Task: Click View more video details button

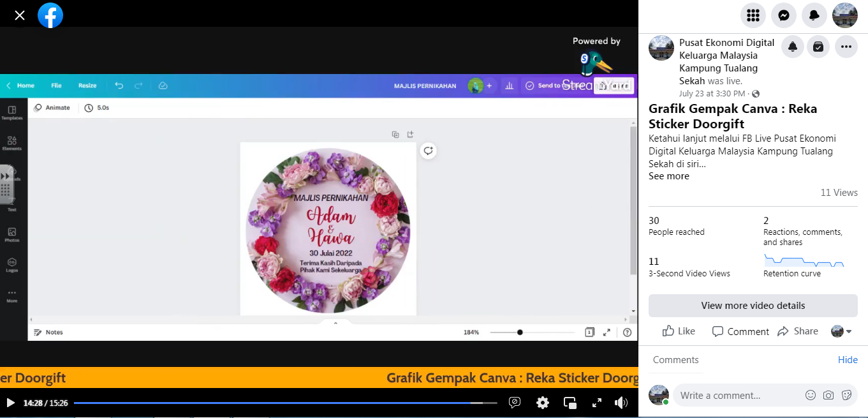Action: click(x=753, y=306)
